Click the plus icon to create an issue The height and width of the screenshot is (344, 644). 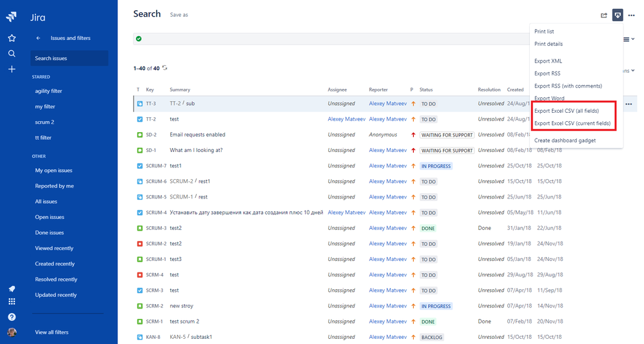[12, 69]
